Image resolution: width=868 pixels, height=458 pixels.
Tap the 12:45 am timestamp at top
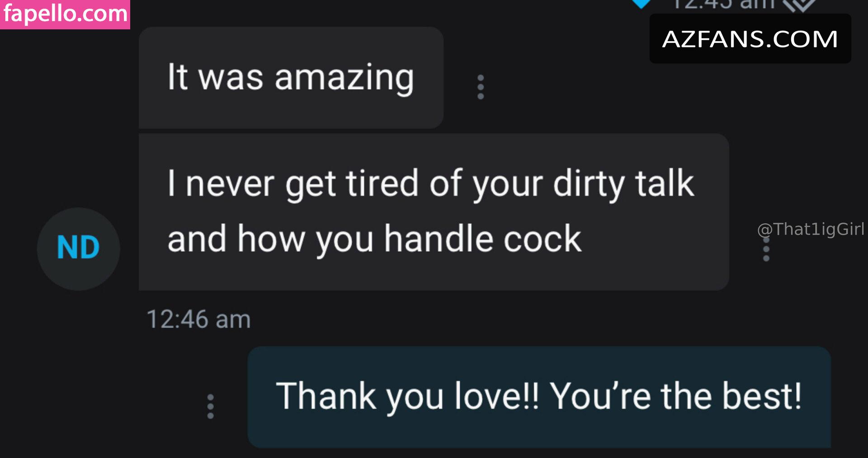click(x=723, y=4)
